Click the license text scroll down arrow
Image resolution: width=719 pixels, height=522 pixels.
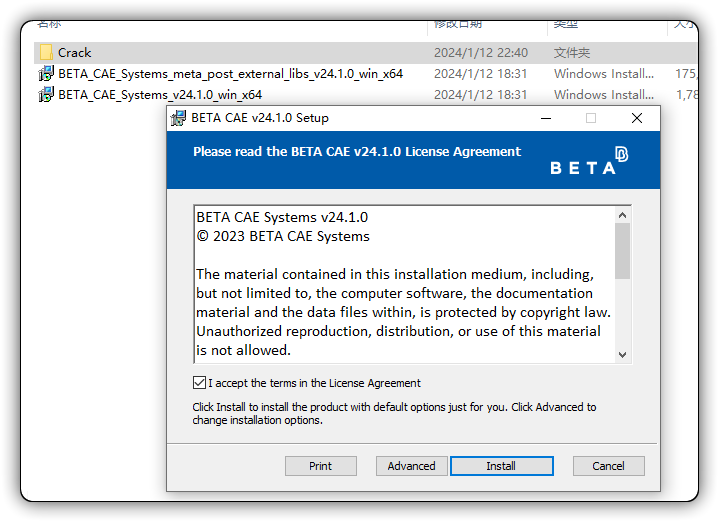click(x=622, y=355)
